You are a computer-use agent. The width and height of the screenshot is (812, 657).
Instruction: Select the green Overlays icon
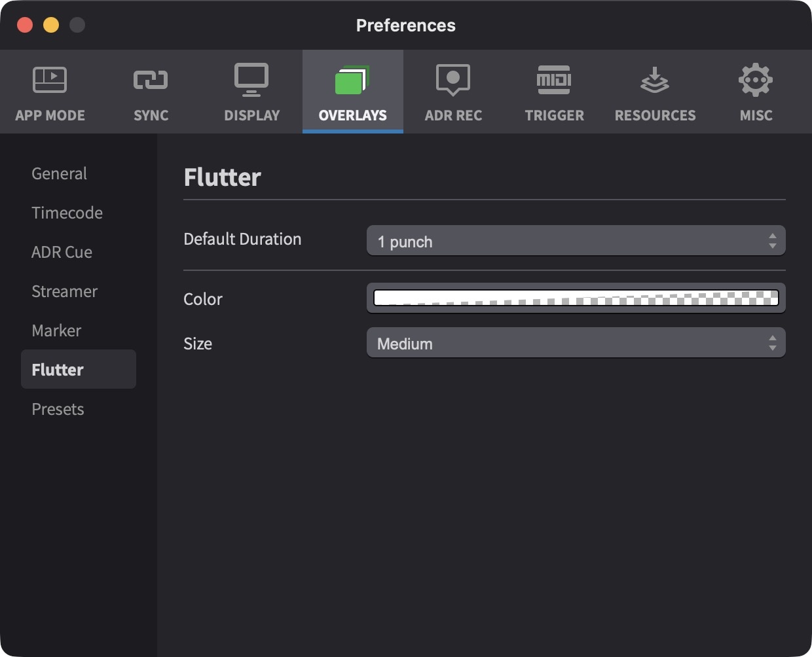[x=352, y=80]
